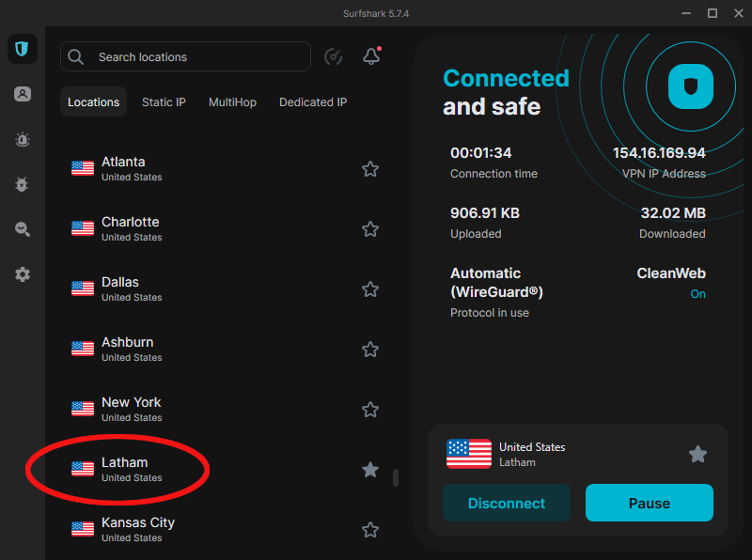
Task: Favorite the New York location star
Action: coord(370,410)
